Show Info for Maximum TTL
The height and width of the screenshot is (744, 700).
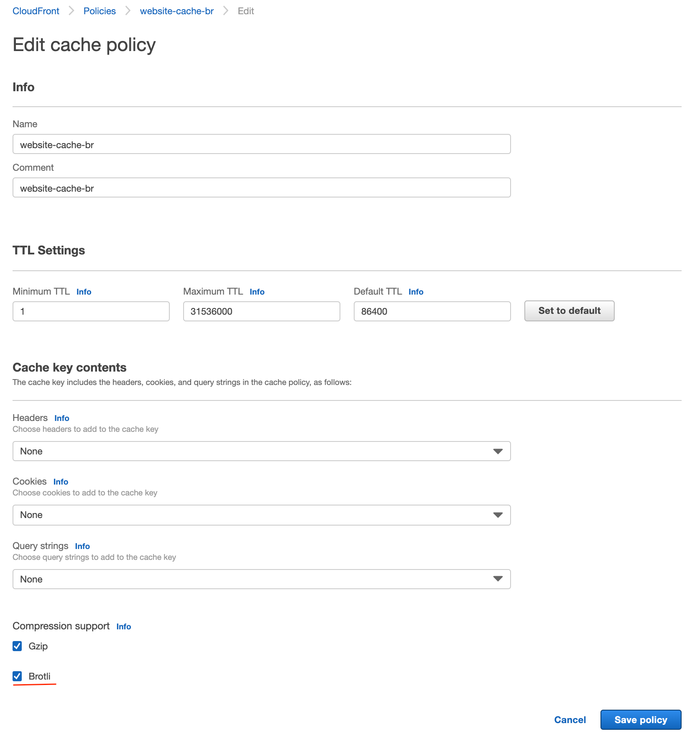(257, 292)
